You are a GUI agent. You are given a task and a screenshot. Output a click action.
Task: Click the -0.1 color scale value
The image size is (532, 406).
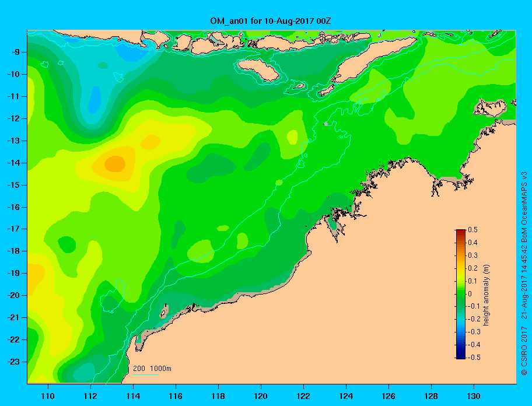(473, 306)
